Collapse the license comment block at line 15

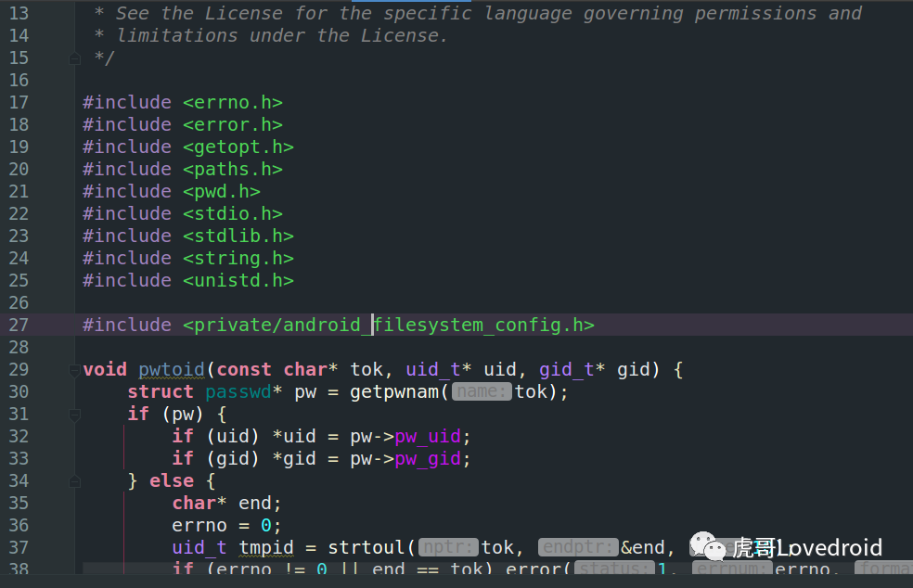[74, 58]
